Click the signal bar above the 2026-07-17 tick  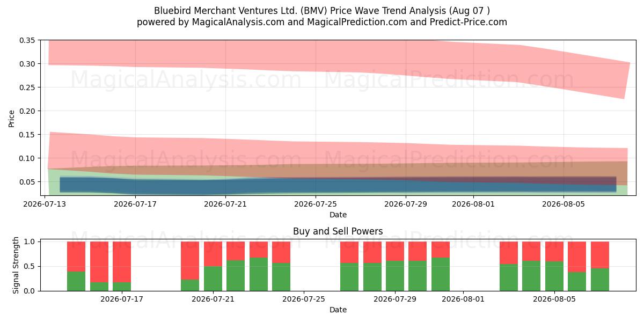(122, 266)
